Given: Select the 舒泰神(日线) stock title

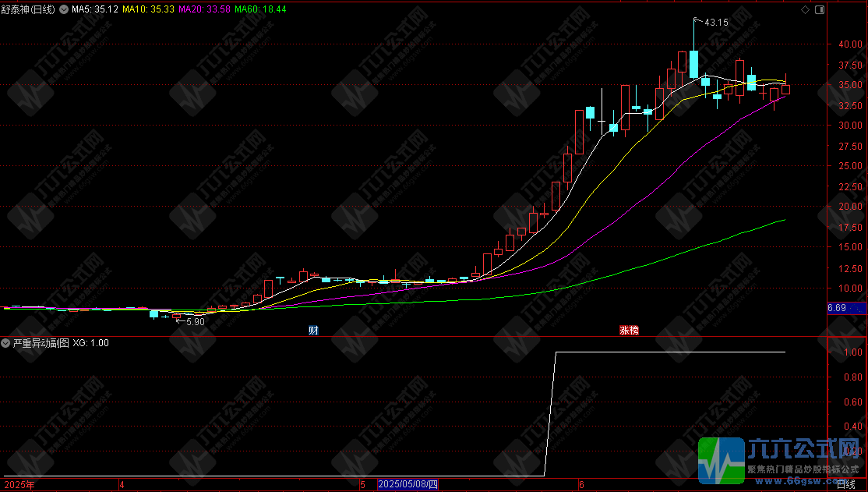Looking at the screenshot, I should click(x=28, y=9).
